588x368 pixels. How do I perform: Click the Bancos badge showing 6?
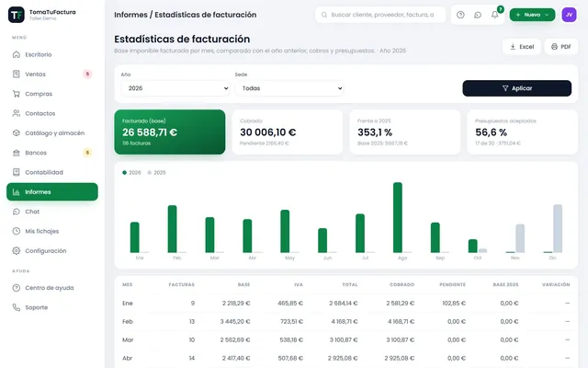click(87, 153)
